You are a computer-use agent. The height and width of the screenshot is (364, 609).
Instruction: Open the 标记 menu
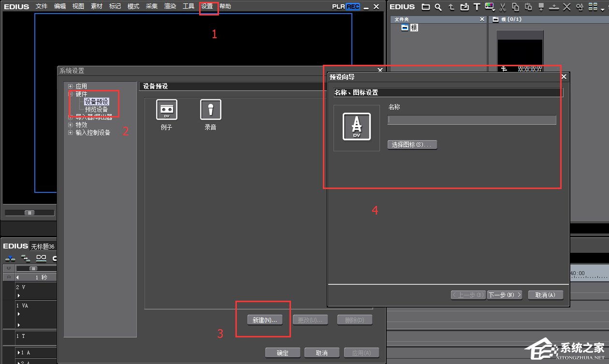115,6
